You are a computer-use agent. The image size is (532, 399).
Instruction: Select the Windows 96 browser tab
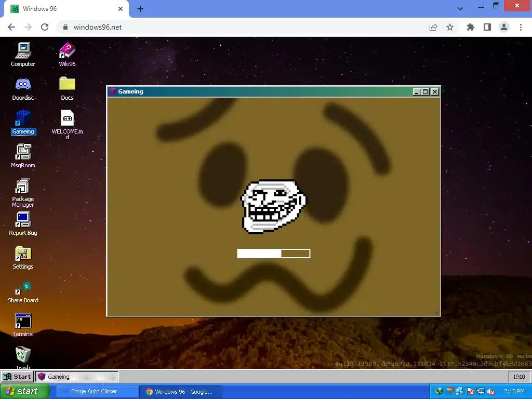(66, 9)
